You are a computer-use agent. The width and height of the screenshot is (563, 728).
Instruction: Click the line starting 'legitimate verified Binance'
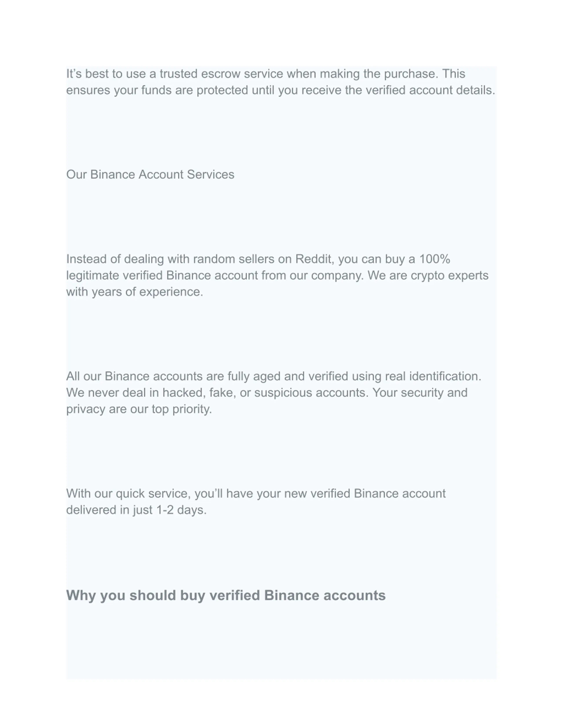(x=277, y=276)
